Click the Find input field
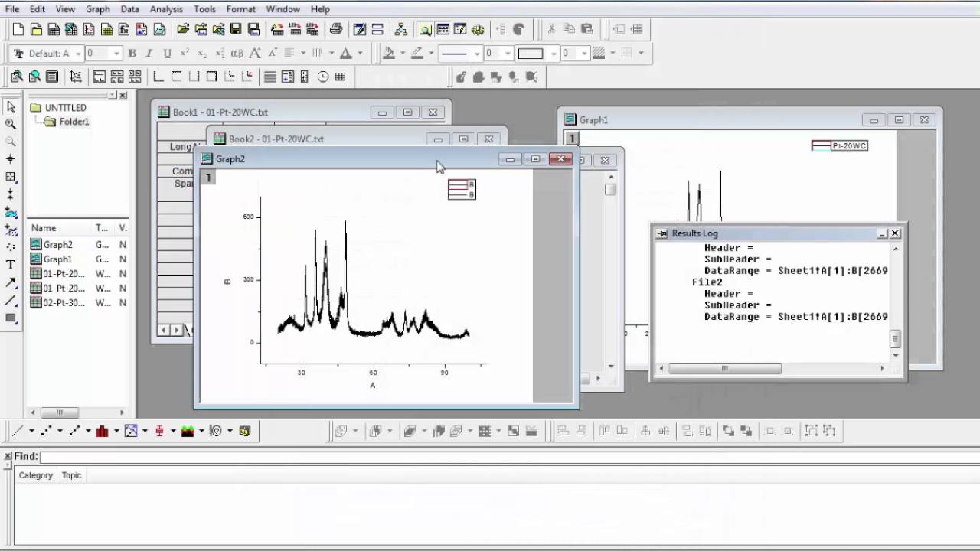This screenshot has height=551, width=980. click(509, 457)
